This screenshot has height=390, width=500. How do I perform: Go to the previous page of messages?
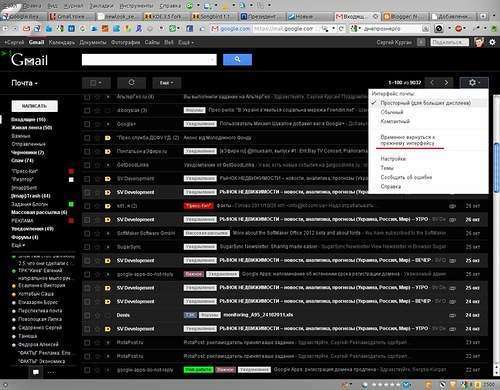point(432,82)
